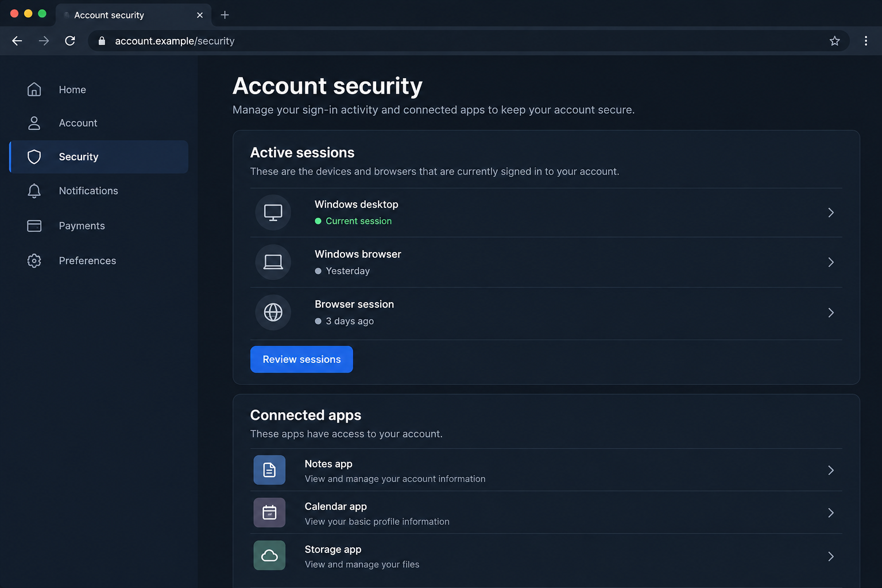
Task: Click the Account person icon in sidebar
Action: 34,123
